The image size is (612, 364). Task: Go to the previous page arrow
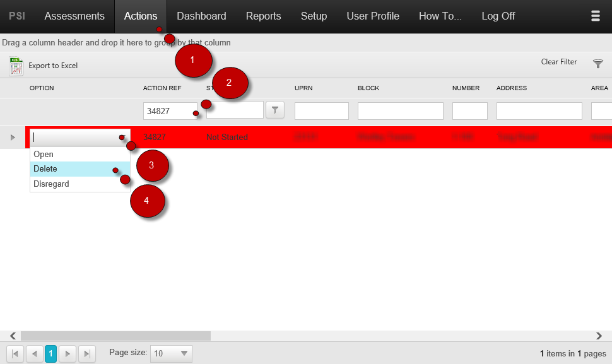coord(35,354)
